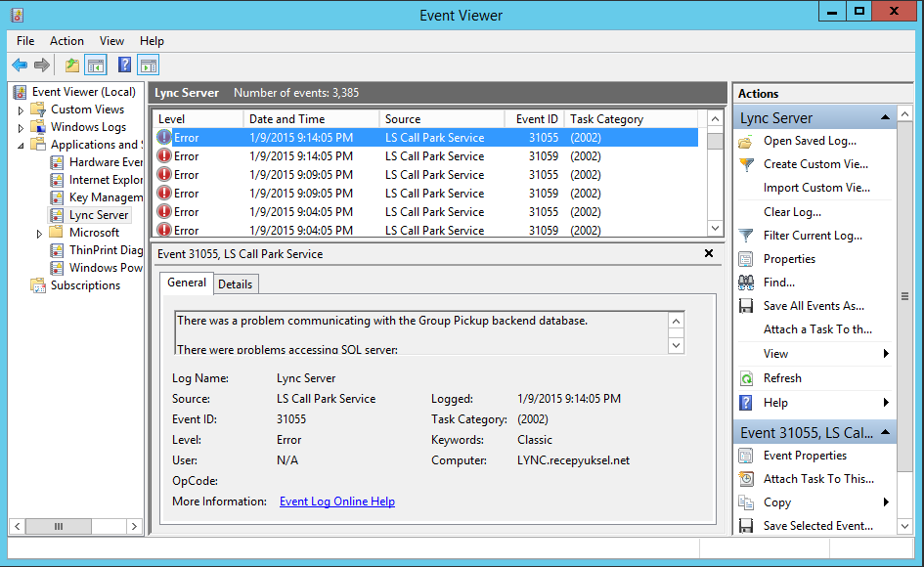Click the Back arrow toolbar icon
The image size is (924, 567).
(20, 65)
